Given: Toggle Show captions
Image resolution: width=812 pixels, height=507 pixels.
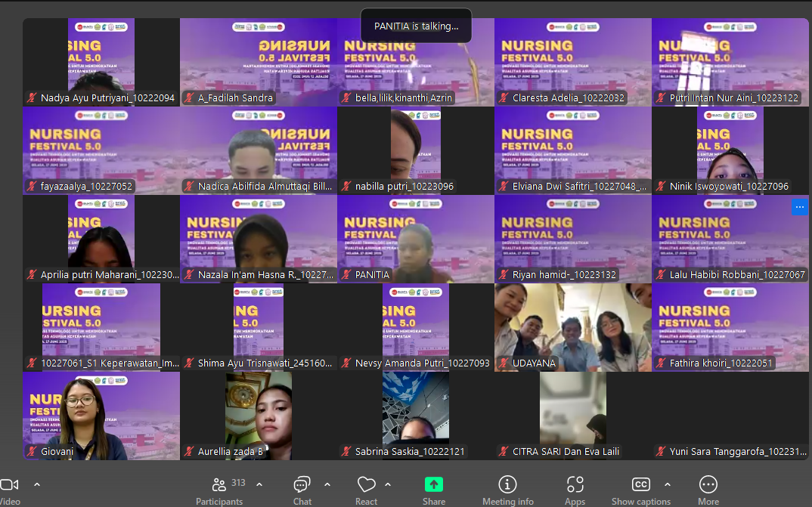Looking at the screenshot, I should click(640, 490).
